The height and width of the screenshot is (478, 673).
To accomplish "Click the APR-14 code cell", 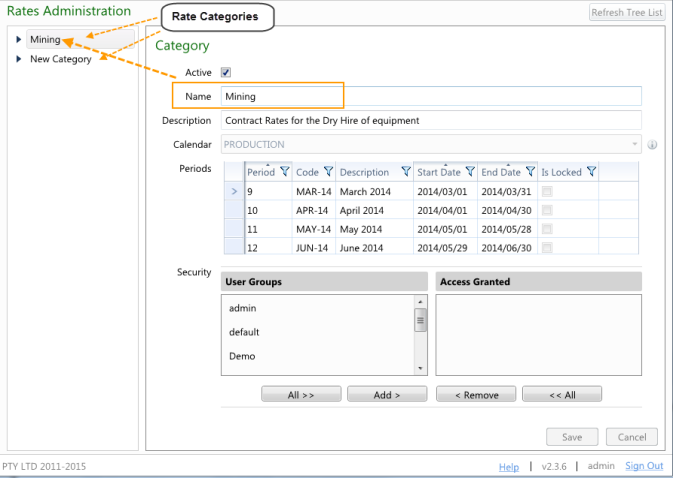I will click(314, 210).
